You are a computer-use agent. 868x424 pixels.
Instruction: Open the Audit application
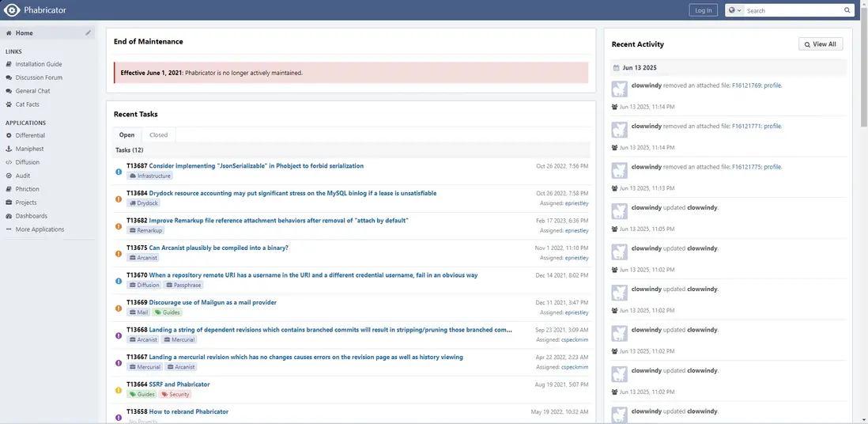(23, 176)
